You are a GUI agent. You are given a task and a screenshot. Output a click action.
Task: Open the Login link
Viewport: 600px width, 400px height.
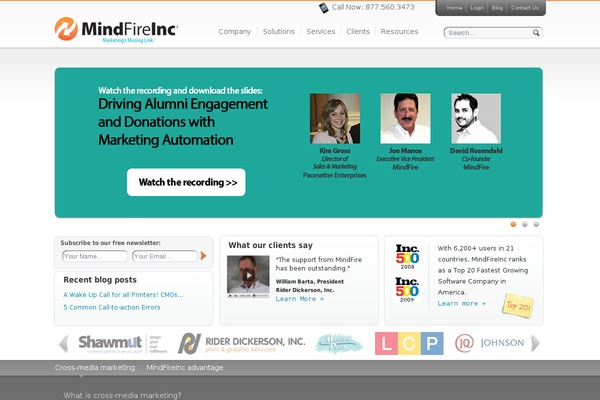click(x=477, y=8)
